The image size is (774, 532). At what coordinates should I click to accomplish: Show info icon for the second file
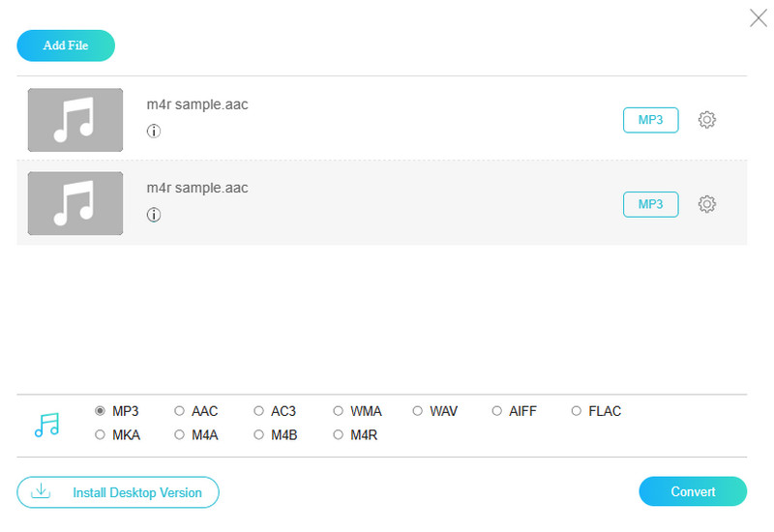click(154, 215)
